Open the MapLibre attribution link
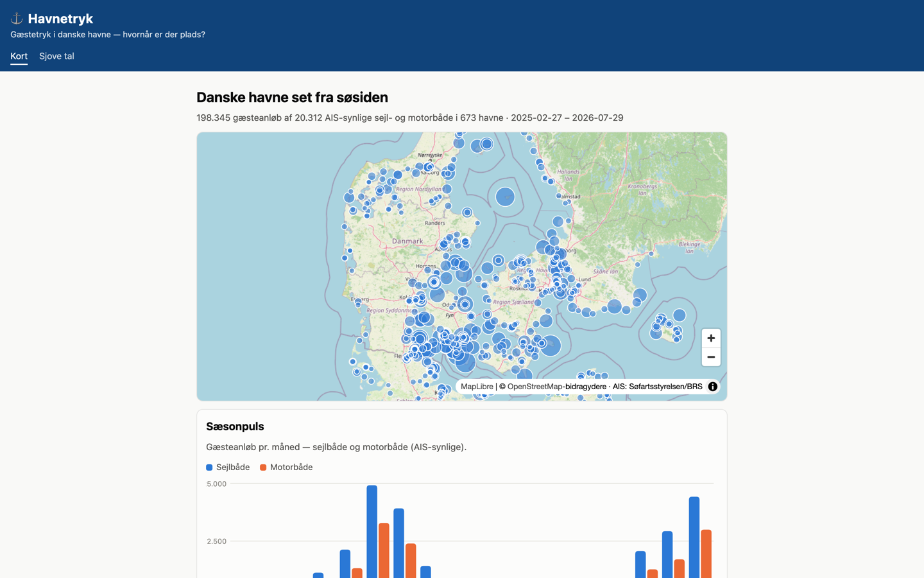924x578 pixels. [x=477, y=387]
